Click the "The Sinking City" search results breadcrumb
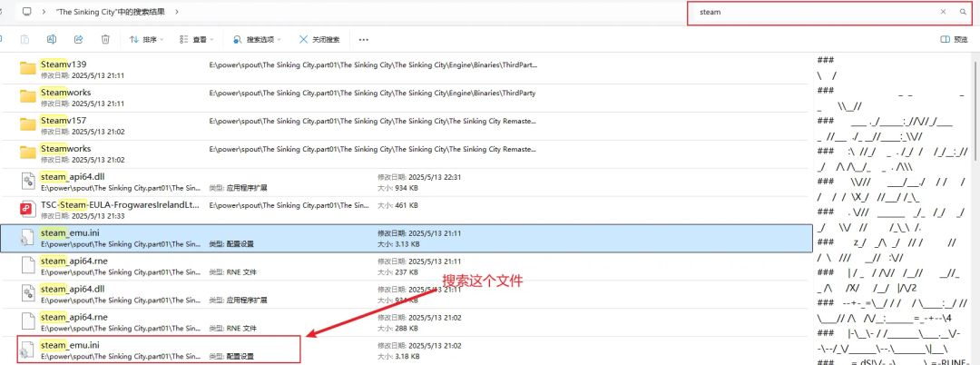 coord(112,12)
